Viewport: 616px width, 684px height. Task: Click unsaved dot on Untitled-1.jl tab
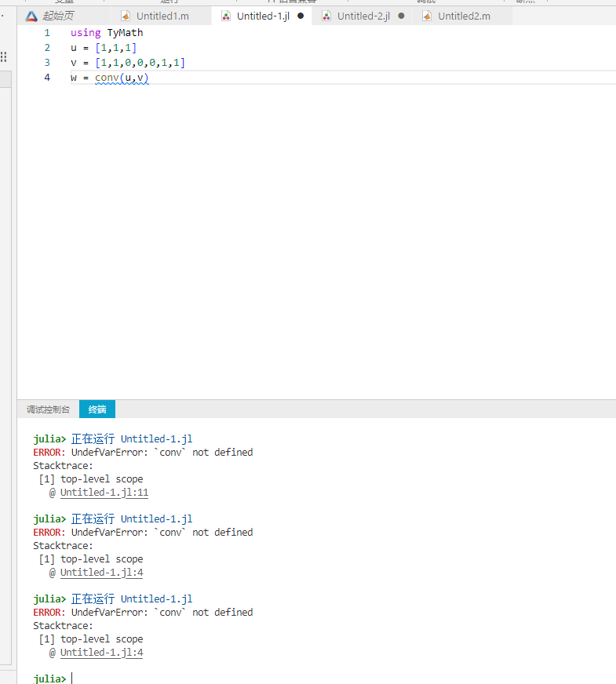(301, 16)
